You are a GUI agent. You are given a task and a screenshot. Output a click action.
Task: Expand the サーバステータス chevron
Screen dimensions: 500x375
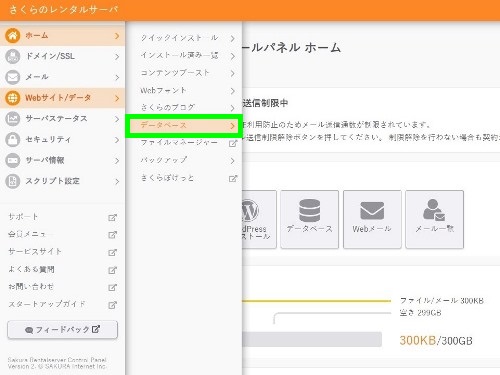tap(117, 119)
